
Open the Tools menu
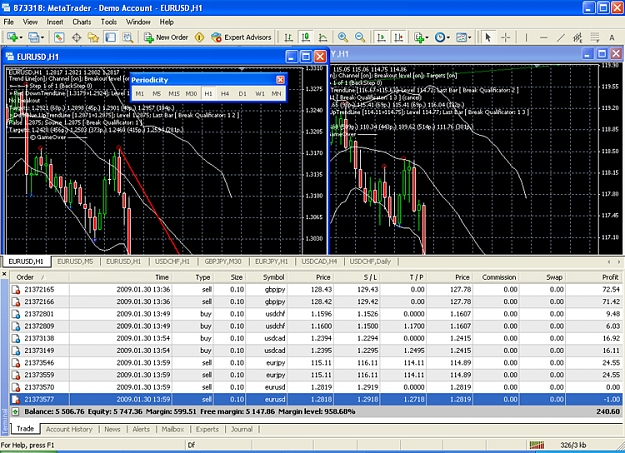coord(108,22)
